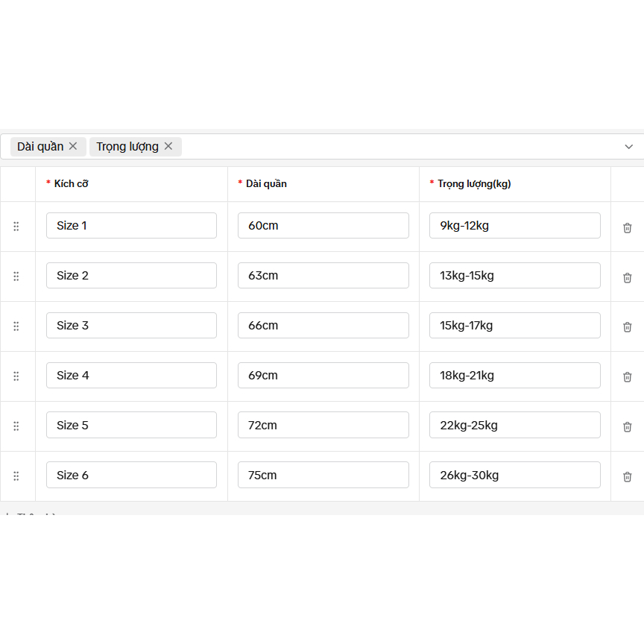The height and width of the screenshot is (644, 644).
Task: Click the 22kg-25kg weight field
Action: coord(514,425)
